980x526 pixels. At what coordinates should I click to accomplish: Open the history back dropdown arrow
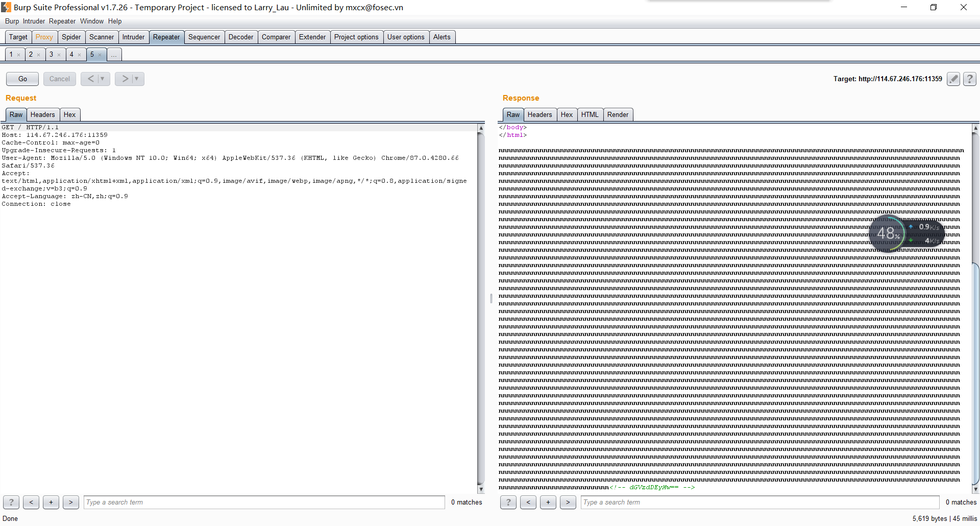click(103, 79)
